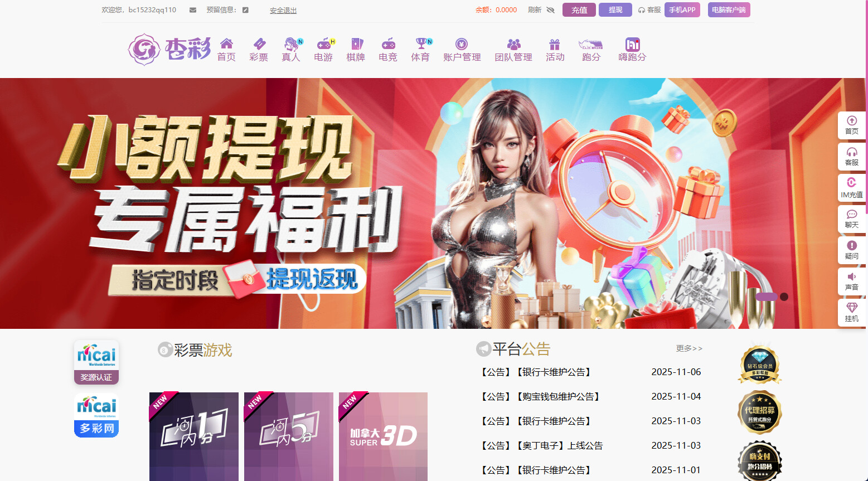
Task: Expand announcements with 更多>> link
Action: pos(689,348)
